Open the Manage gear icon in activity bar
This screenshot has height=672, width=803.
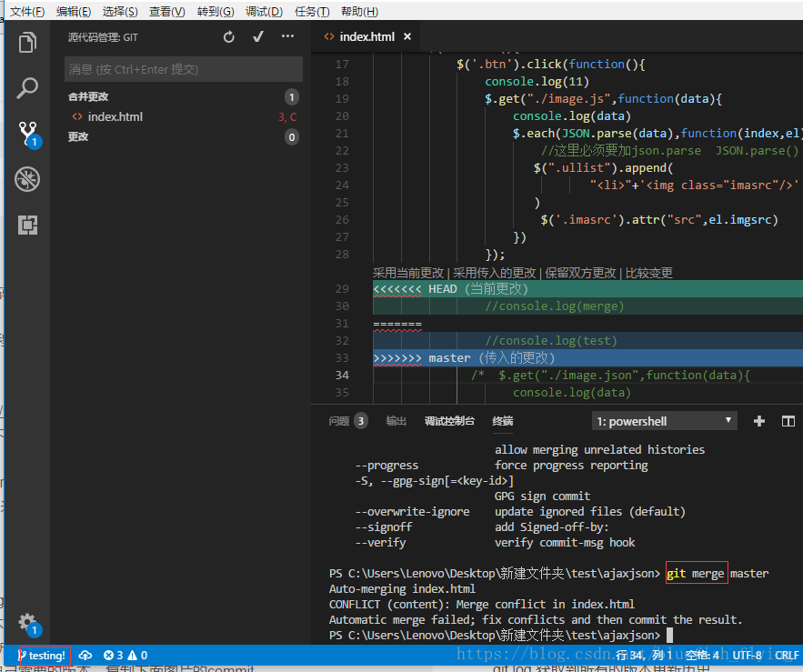(29, 625)
